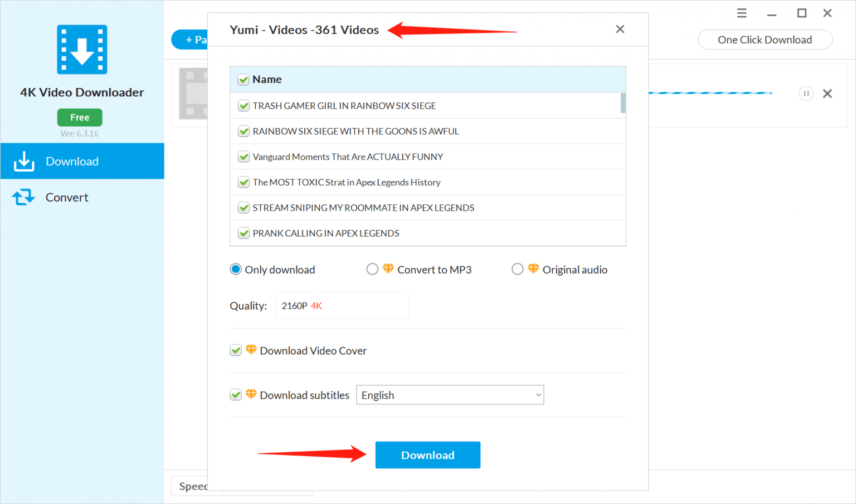
Task: Pause the active download in progress
Action: [x=806, y=94]
